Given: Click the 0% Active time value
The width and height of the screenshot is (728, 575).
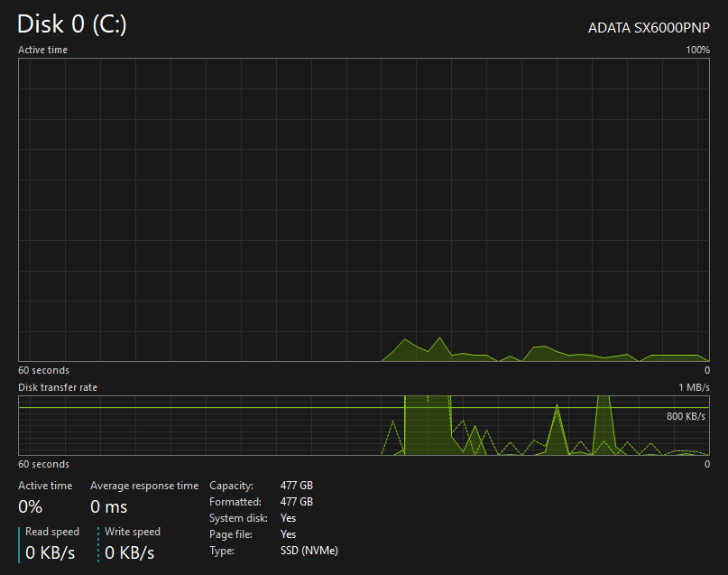Looking at the screenshot, I should tap(30, 506).
